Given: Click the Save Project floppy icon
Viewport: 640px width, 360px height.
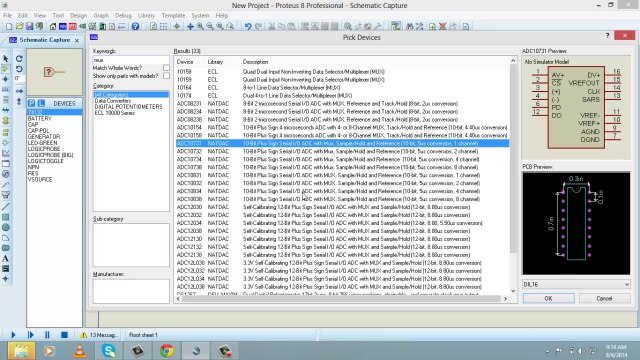Looking at the screenshot, I should tap(29, 26).
